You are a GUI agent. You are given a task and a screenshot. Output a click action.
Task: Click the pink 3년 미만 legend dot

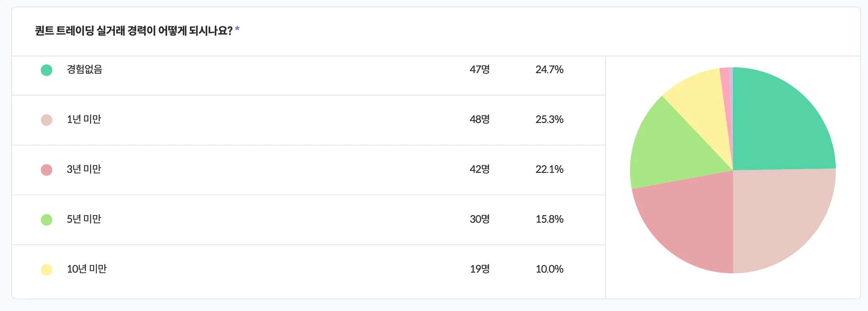coord(47,170)
